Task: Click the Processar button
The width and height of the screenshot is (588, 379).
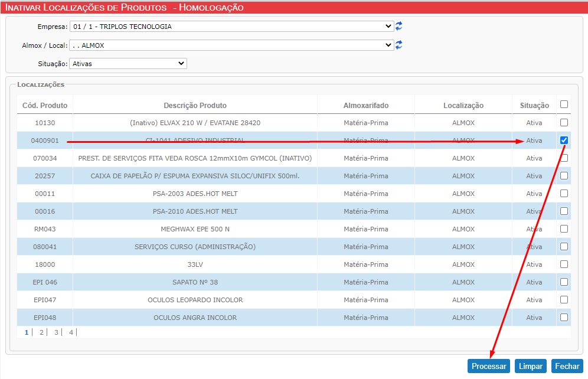Action: (x=489, y=366)
